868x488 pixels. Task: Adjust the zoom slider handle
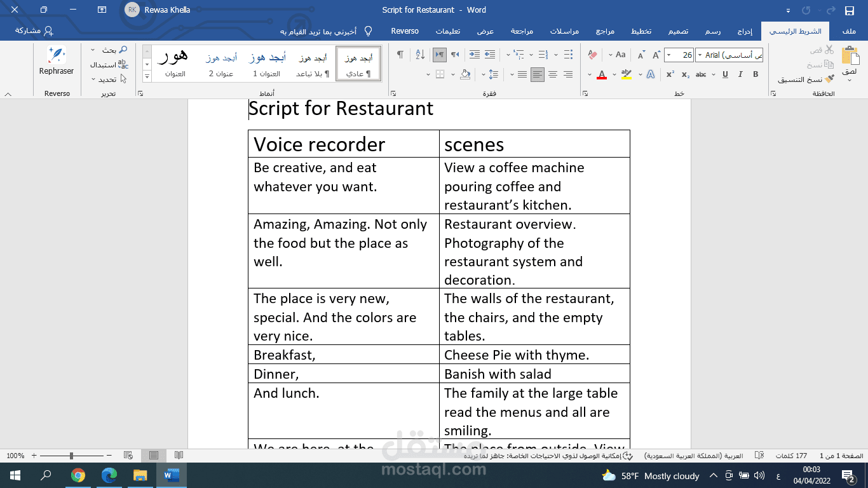coord(71,456)
